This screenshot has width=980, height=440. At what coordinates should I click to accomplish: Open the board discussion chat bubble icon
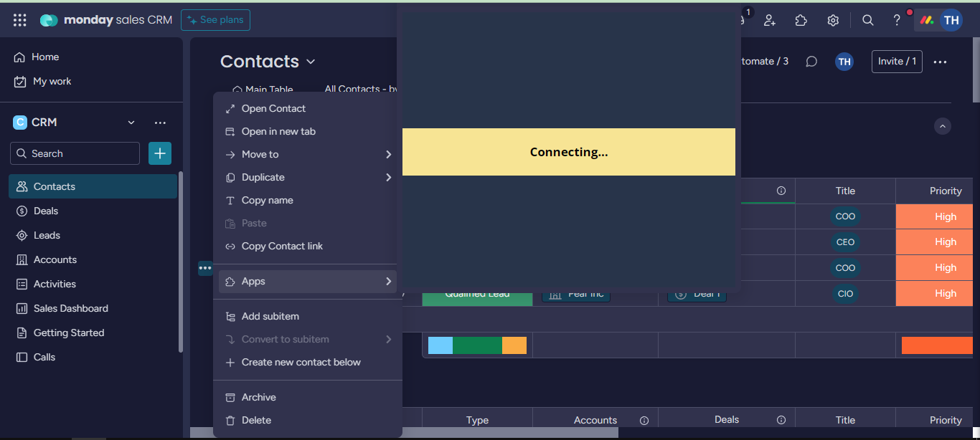tap(811, 62)
